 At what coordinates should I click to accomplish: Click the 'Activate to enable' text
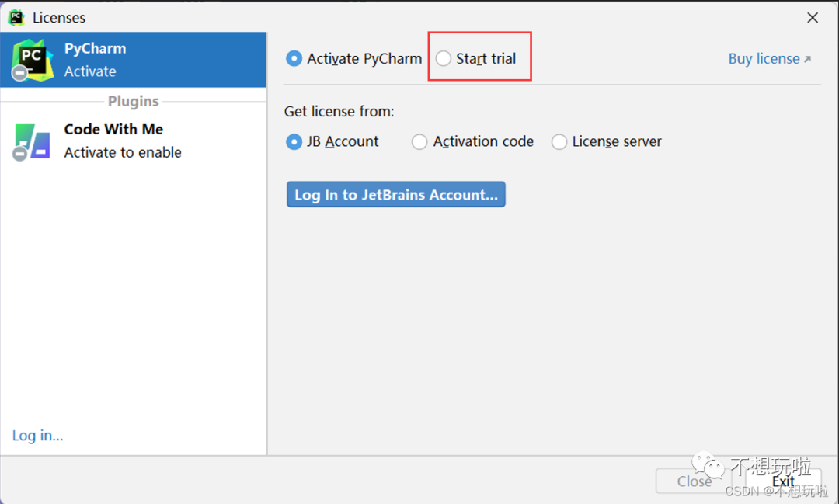[123, 152]
